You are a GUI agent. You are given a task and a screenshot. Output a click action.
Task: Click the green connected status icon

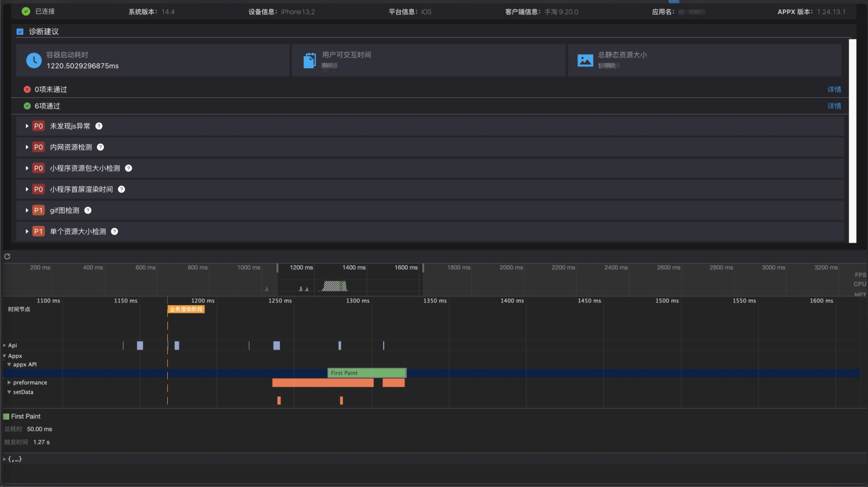[26, 11]
